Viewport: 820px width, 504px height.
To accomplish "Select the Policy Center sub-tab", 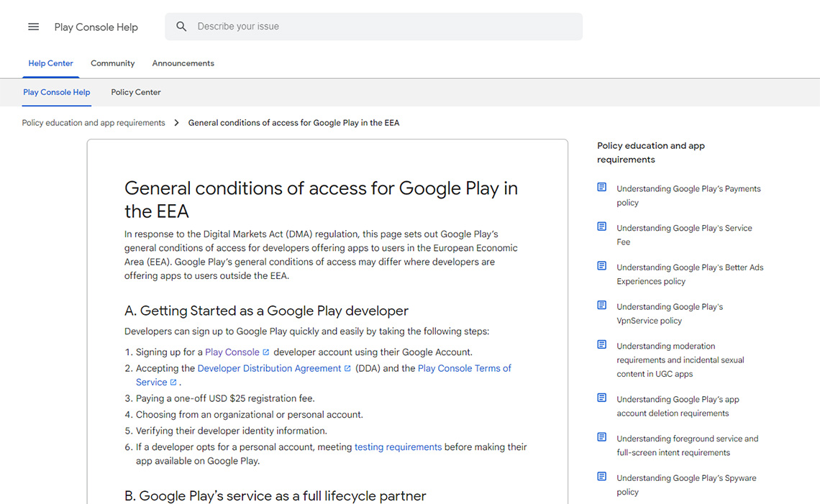I will (136, 92).
